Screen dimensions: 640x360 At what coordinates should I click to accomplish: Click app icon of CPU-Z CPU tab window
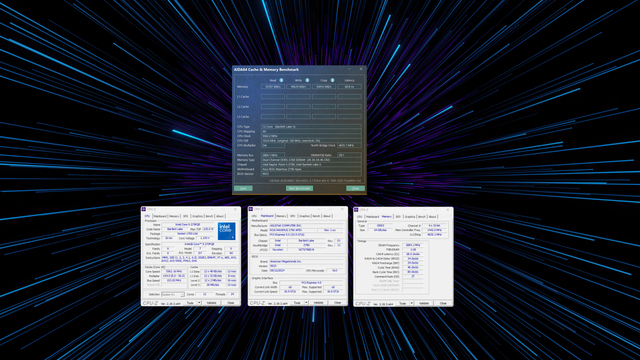[144, 209]
